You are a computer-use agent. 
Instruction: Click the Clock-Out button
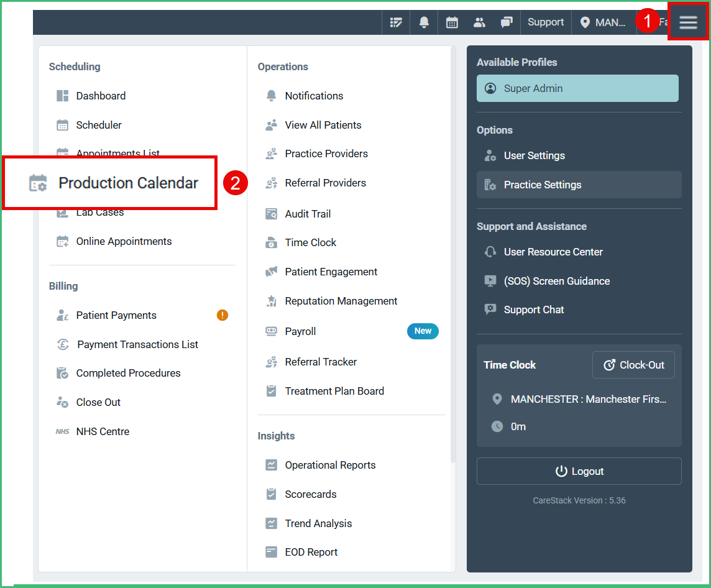tap(633, 365)
